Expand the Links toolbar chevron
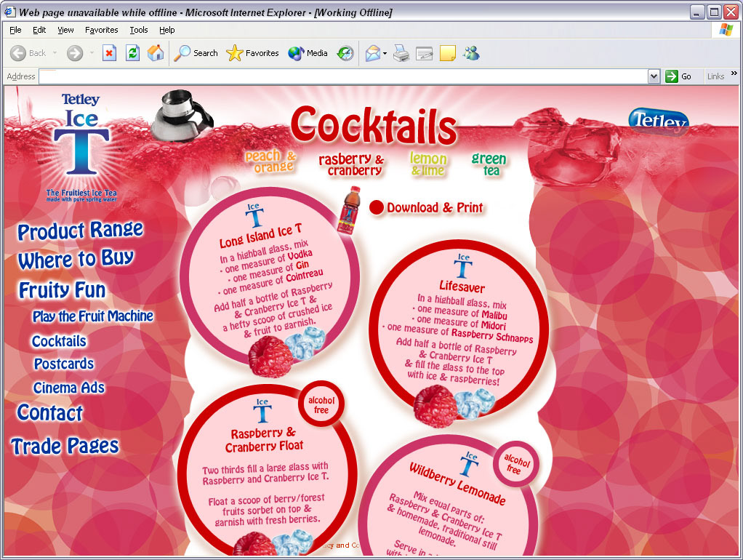This screenshot has width=743, height=560. [x=734, y=73]
